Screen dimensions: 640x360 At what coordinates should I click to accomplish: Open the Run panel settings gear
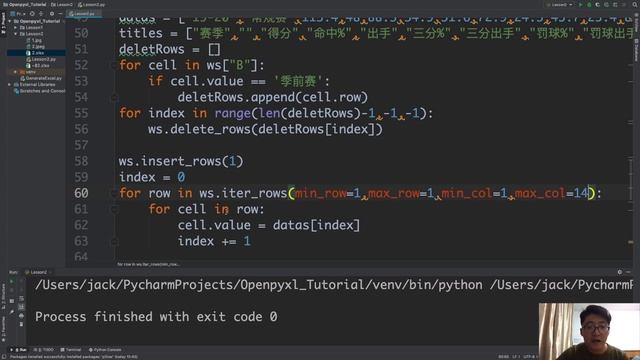620,272
